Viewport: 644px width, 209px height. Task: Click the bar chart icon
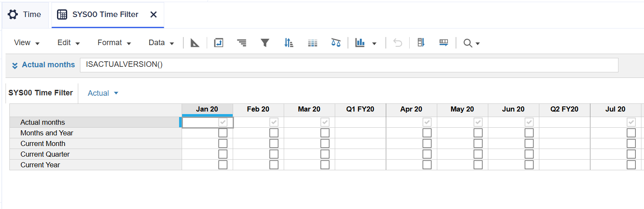point(360,43)
